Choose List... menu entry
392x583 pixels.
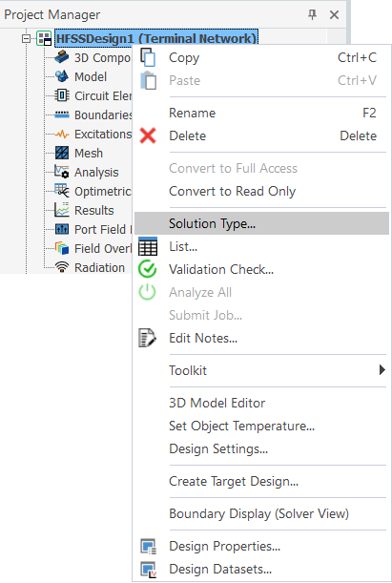(261, 246)
